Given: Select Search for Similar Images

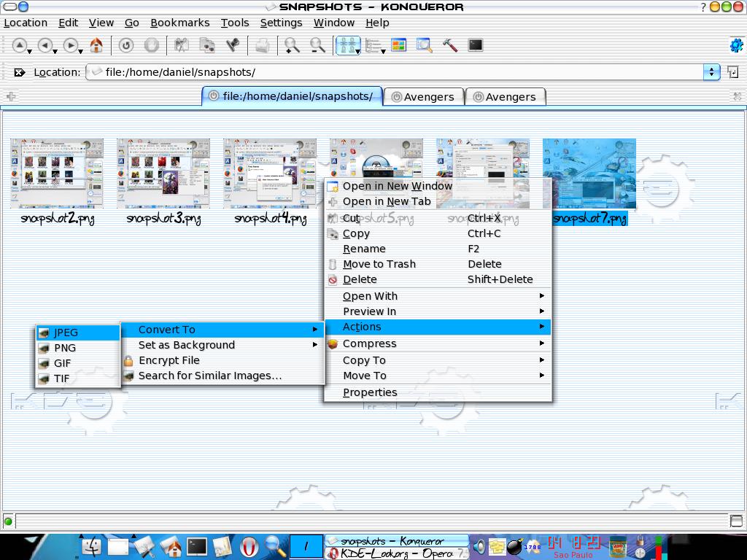Looking at the screenshot, I should point(222,376).
